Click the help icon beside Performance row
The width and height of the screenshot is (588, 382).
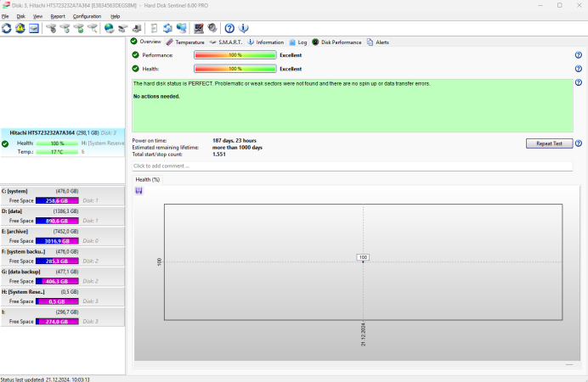(x=579, y=55)
